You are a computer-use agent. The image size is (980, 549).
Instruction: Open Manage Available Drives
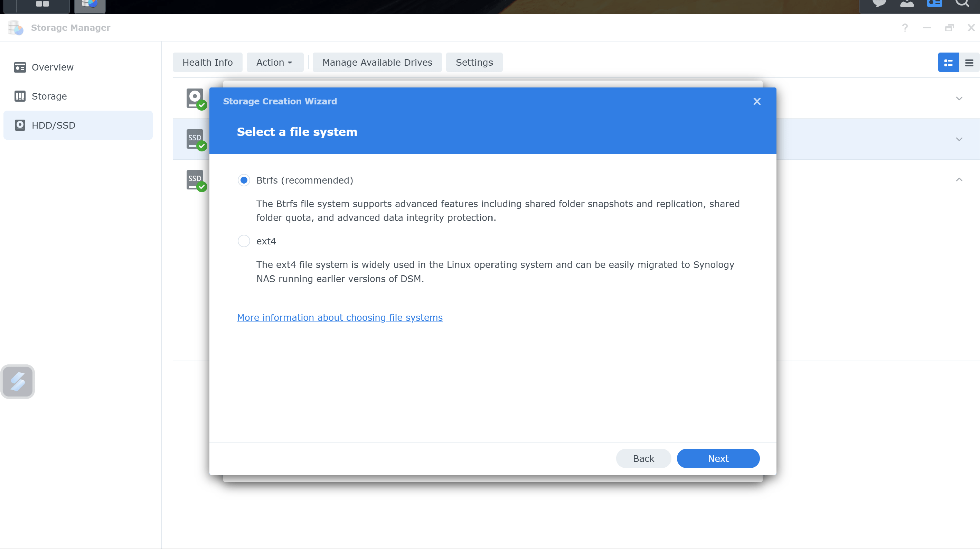(377, 63)
